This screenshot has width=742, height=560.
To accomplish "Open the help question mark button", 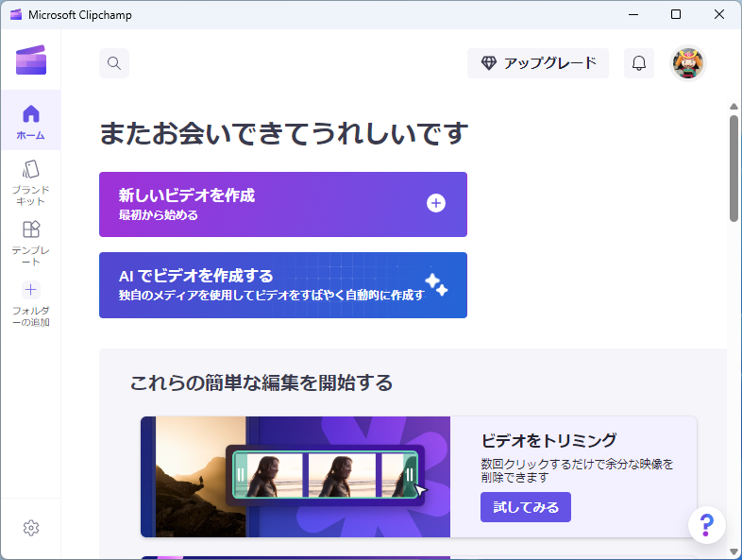I will 706,525.
